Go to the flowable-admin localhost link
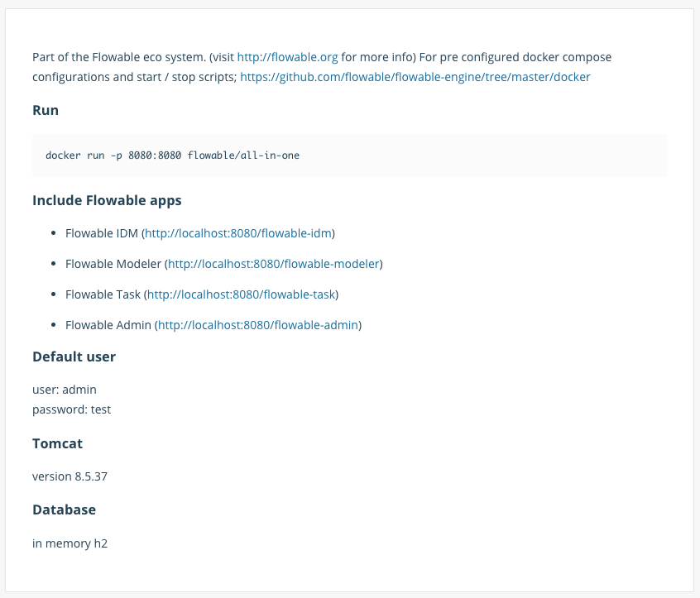This screenshot has width=700, height=598. [258, 325]
